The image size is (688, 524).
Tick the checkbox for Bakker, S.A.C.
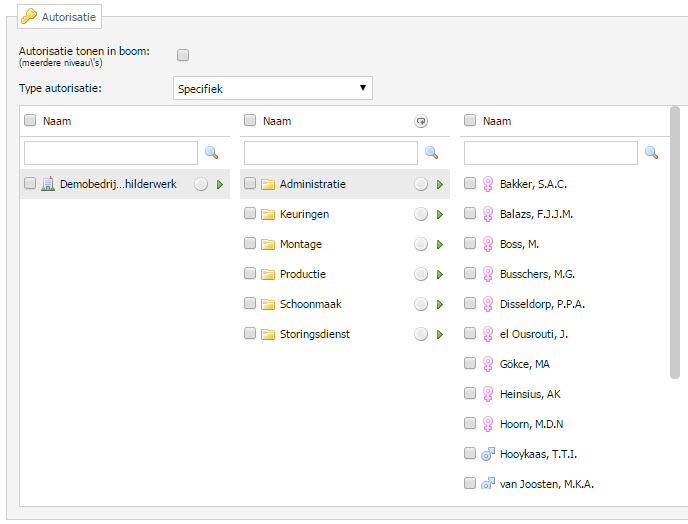470,184
